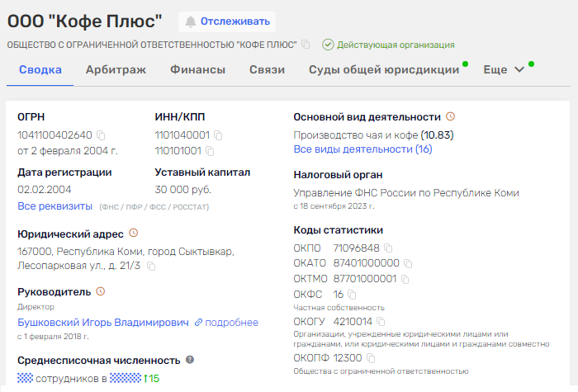Open the Финансы tab
The height and width of the screenshot is (392, 578).
click(x=197, y=69)
